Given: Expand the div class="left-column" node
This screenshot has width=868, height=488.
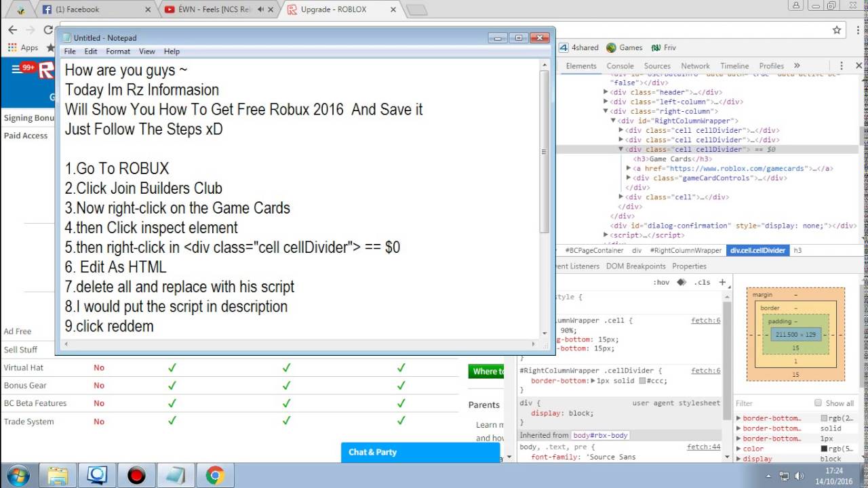Looking at the screenshot, I should pyautogui.click(x=606, y=102).
